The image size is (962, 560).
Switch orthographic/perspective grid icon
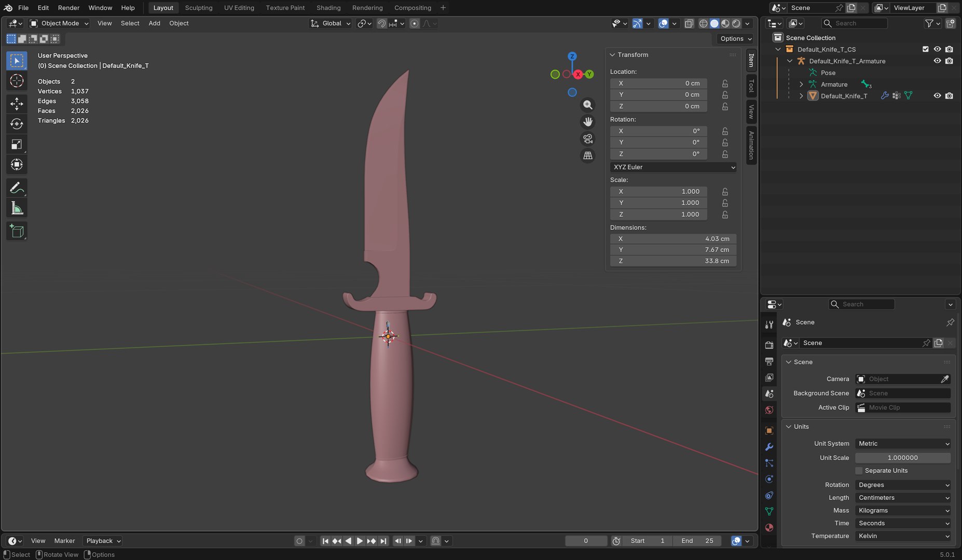click(587, 156)
